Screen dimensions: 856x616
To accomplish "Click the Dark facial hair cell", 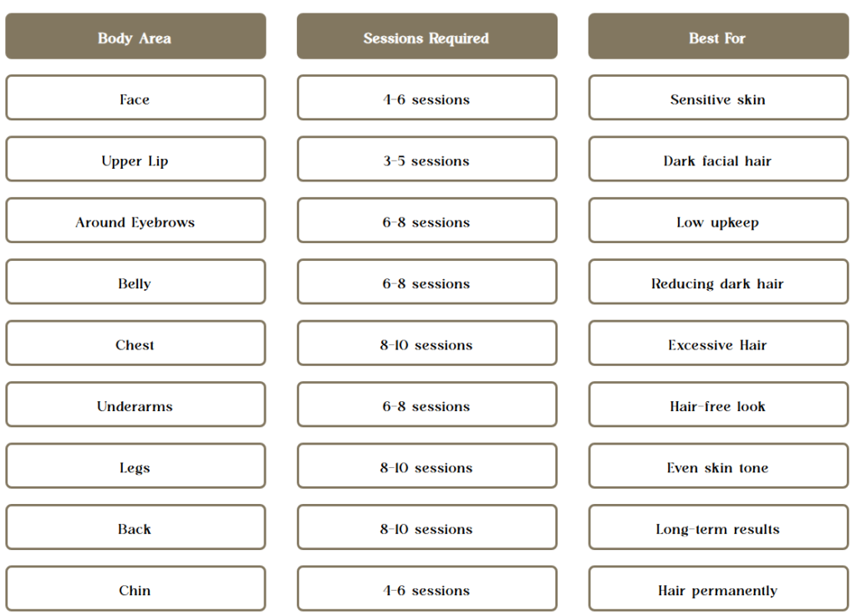I will pos(717,160).
